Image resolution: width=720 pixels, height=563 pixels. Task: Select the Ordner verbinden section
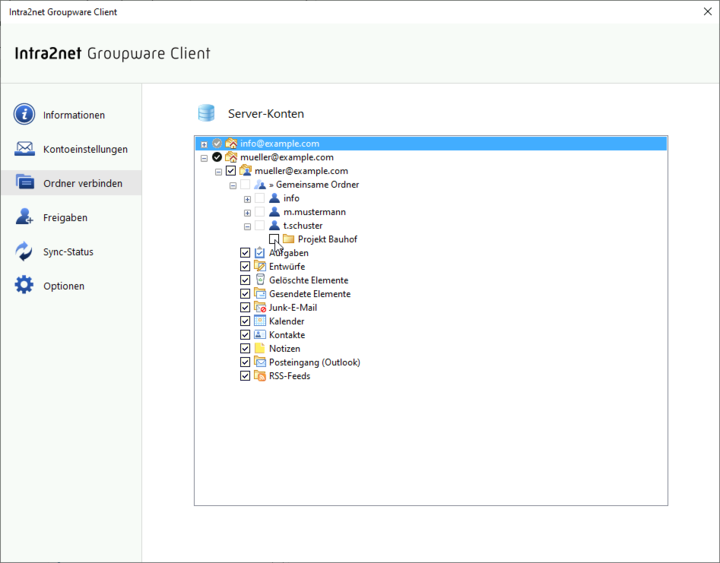[71, 183]
